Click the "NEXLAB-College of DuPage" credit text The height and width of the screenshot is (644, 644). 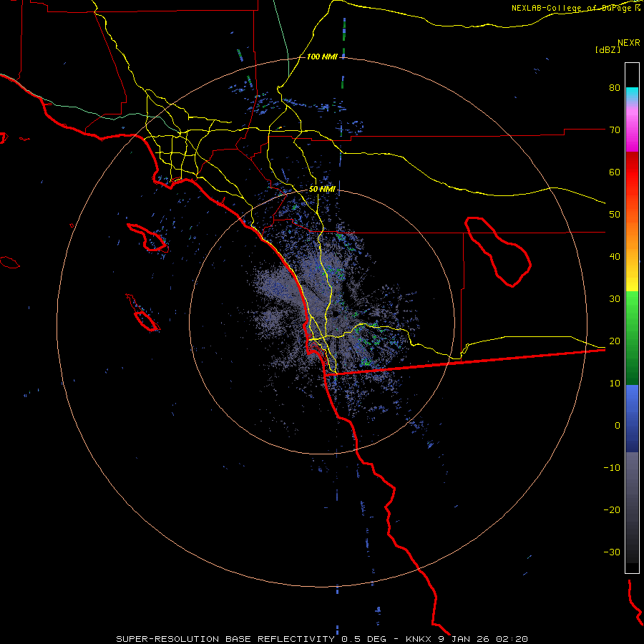pyautogui.click(x=572, y=8)
